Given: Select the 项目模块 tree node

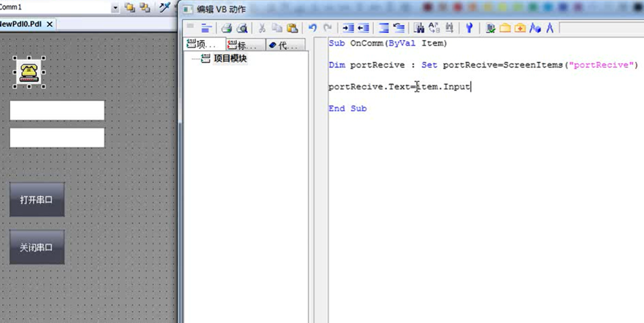Looking at the screenshot, I should pyautogui.click(x=230, y=59).
